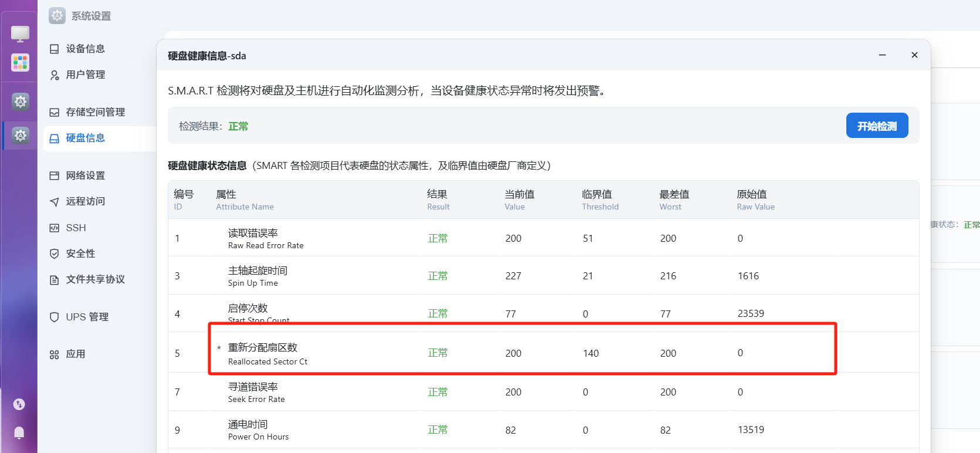The height and width of the screenshot is (453, 980).
Task: Select 存储空间管理 in sidebar
Action: (x=95, y=112)
